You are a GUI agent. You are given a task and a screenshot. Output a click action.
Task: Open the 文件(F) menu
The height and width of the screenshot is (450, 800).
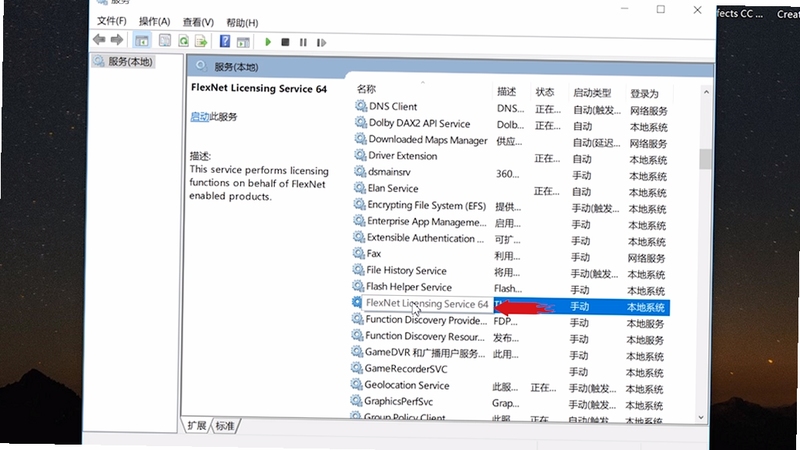pos(112,21)
